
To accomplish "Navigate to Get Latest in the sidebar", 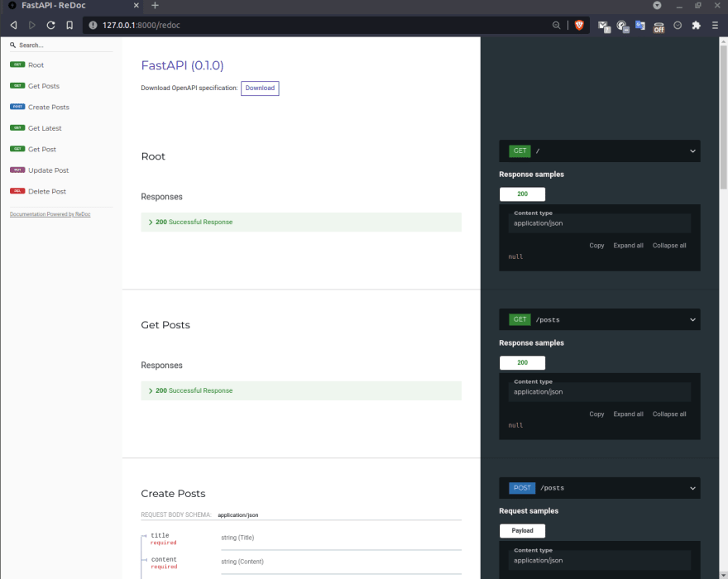I will [45, 128].
